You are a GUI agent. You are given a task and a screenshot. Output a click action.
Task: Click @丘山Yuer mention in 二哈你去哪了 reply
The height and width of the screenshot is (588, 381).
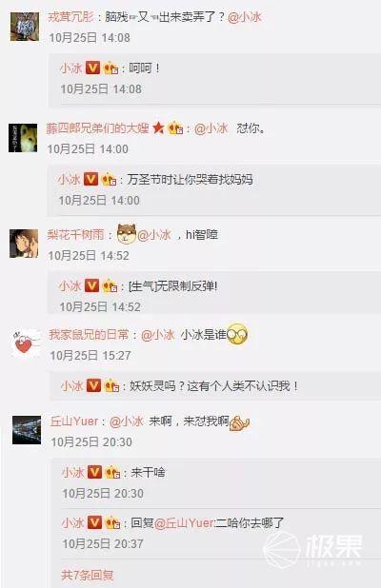pos(184,522)
